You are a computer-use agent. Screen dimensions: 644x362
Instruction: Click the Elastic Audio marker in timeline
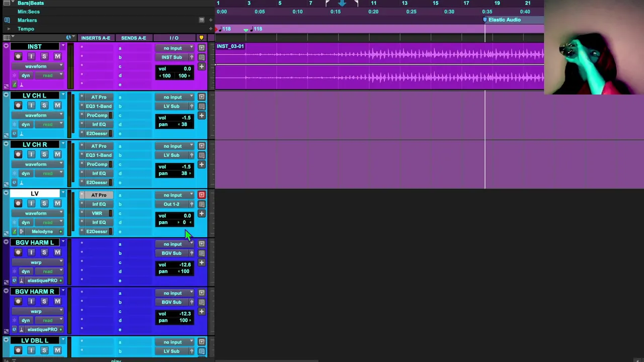click(x=502, y=20)
